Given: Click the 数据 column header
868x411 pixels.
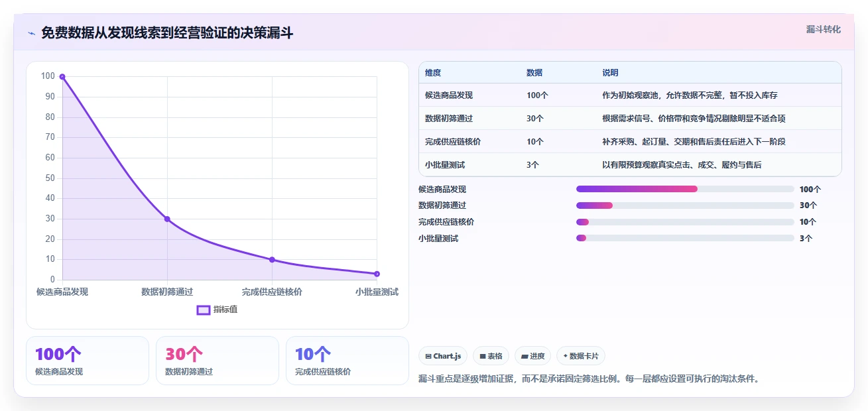Looking at the screenshot, I should [534, 73].
